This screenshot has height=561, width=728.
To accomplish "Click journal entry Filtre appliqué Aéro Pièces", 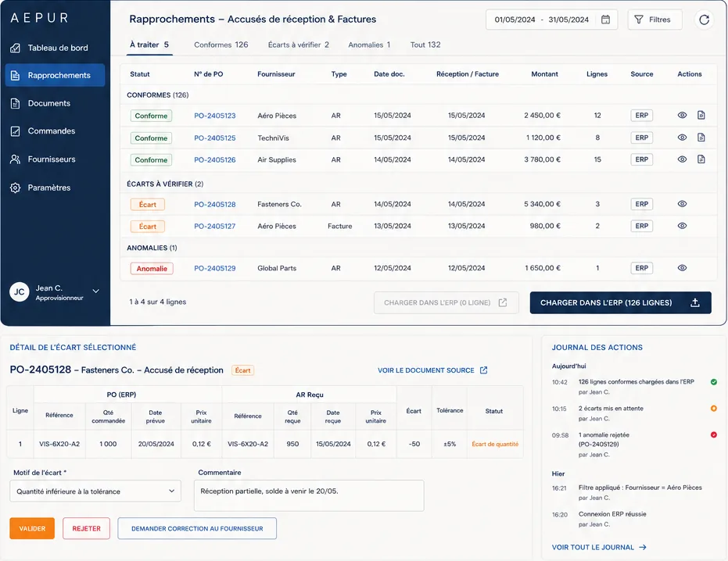I will pos(640,488).
